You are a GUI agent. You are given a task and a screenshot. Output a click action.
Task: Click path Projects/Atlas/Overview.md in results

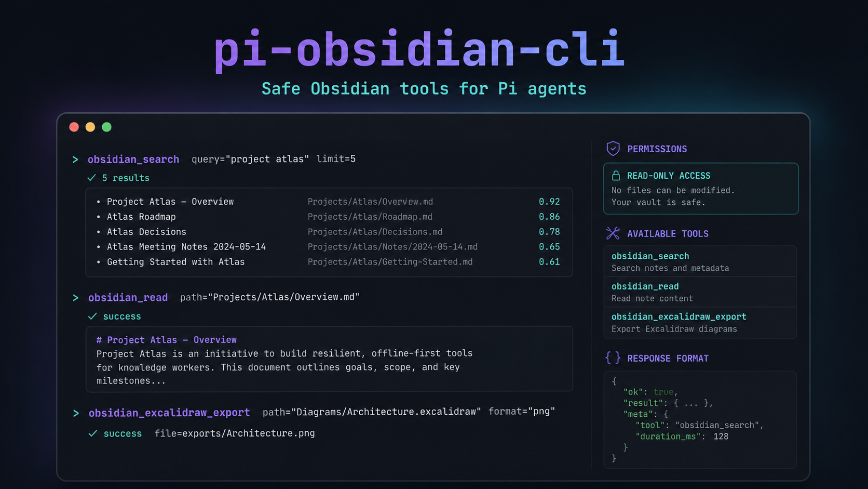tap(370, 202)
